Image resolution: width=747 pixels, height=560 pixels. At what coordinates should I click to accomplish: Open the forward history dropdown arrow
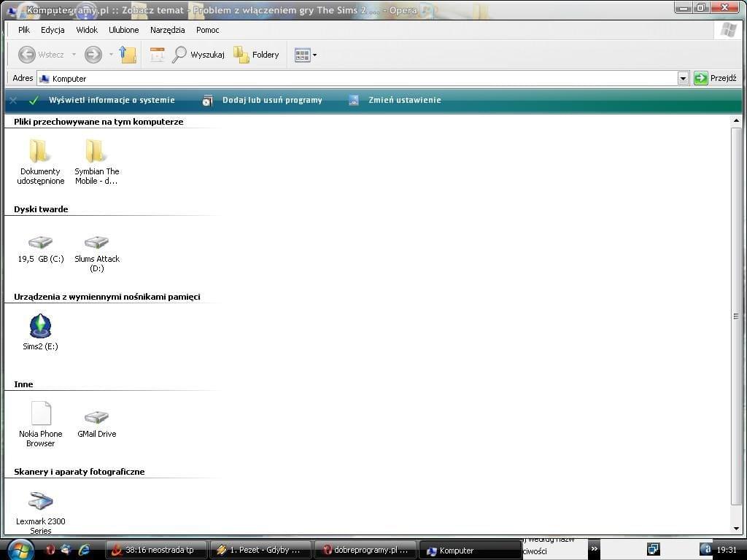click(111, 55)
